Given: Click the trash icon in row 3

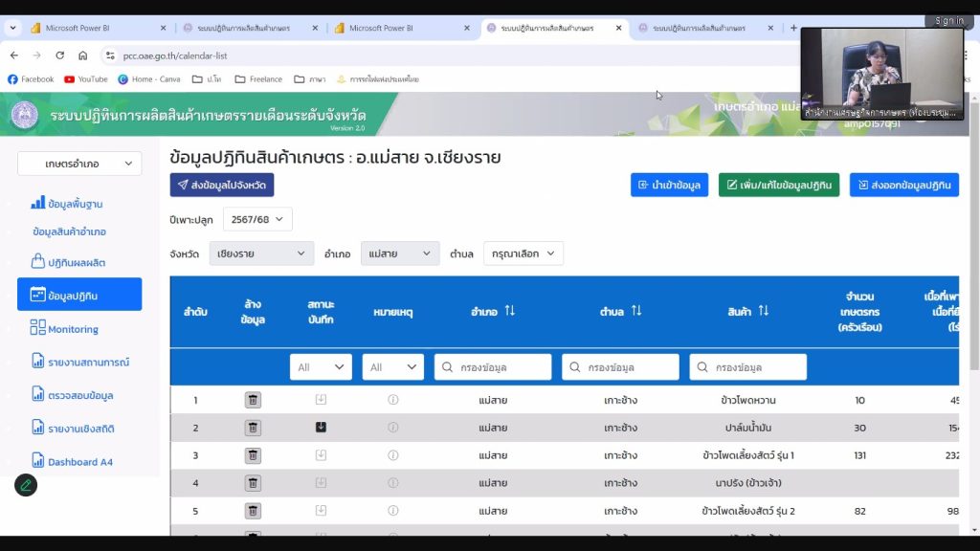Looking at the screenshot, I should (x=253, y=455).
